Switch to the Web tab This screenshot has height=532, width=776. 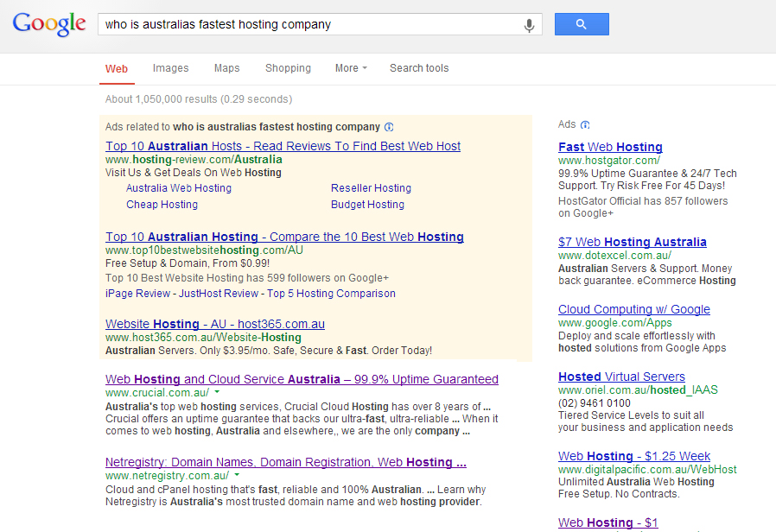coord(117,69)
